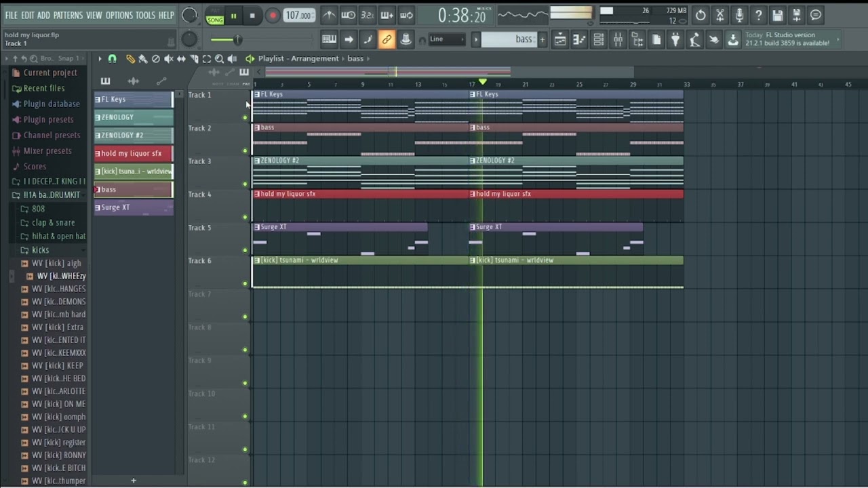Click the undo history circular arrow icon
Image resolution: width=868 pixels, height=488 pixels.
(701, 15)
